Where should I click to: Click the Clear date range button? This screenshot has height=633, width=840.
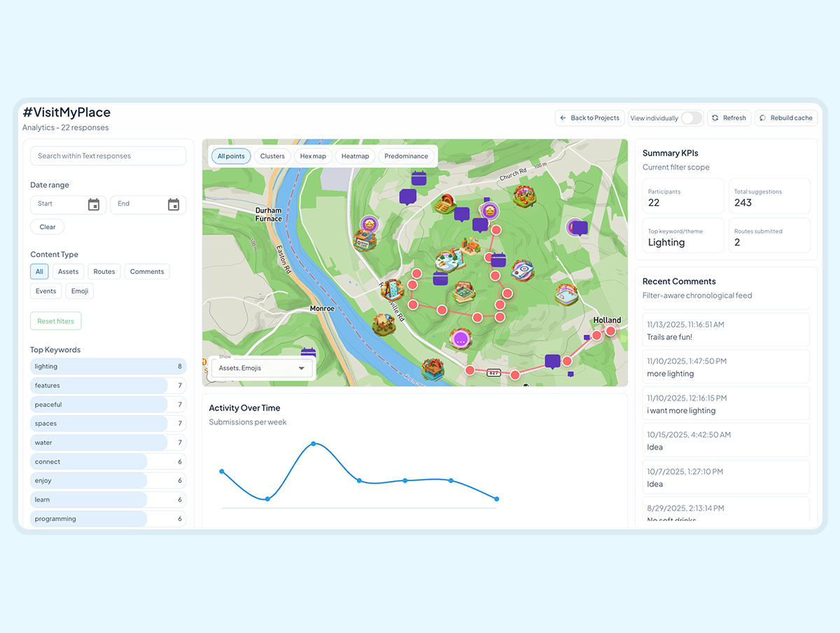48,227
